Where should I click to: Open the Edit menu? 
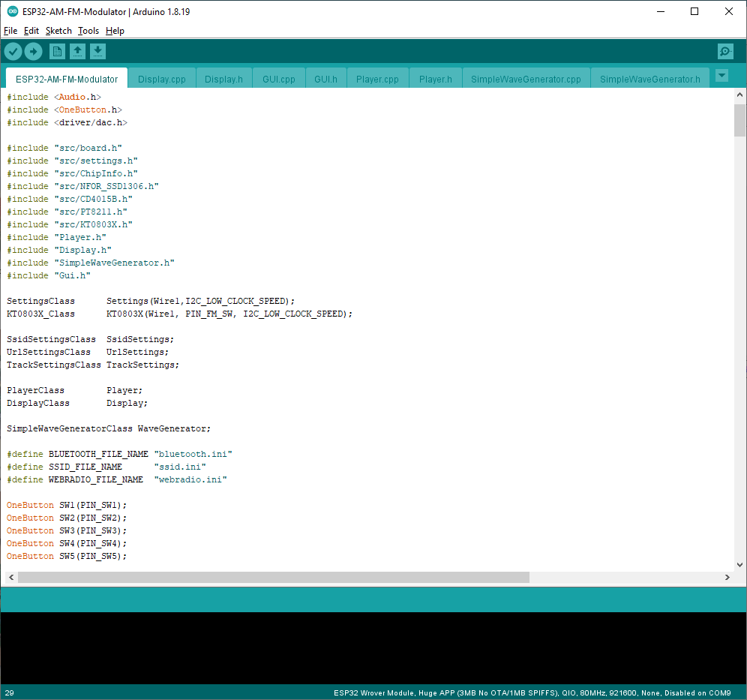[x=31, y=31]
